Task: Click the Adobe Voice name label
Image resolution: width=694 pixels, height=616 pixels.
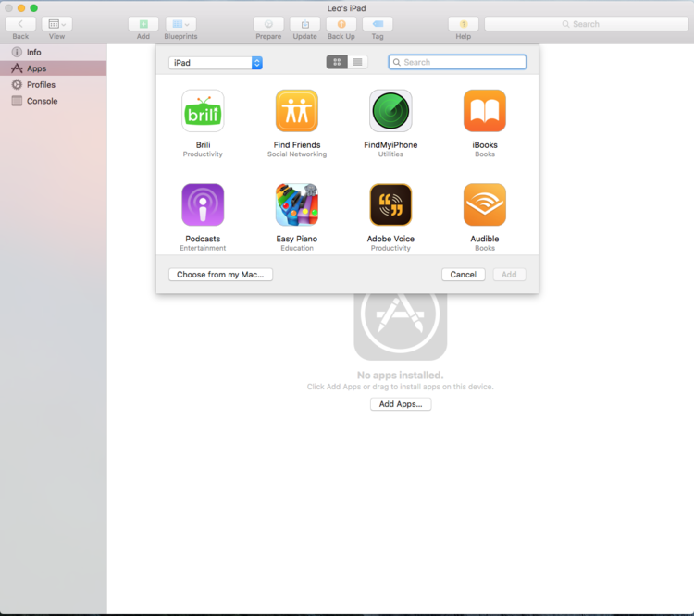Action: 390,239
